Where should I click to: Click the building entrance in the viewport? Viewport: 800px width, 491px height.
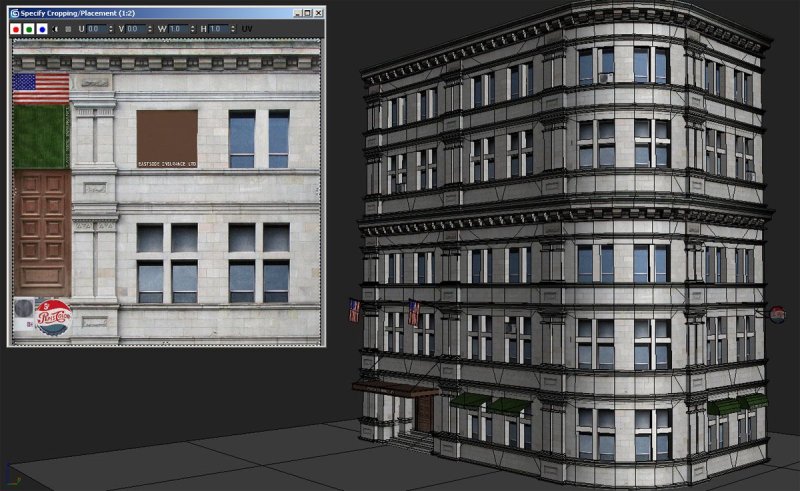click(422, 412)
